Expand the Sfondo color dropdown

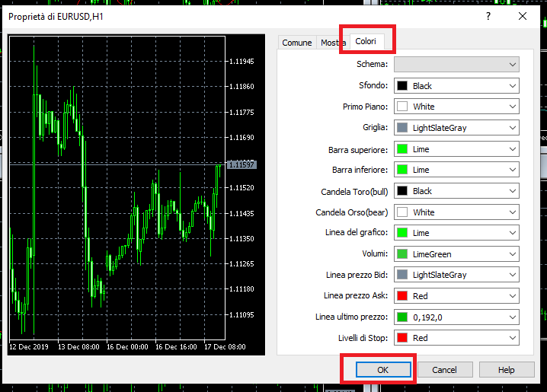coord(456,86)
